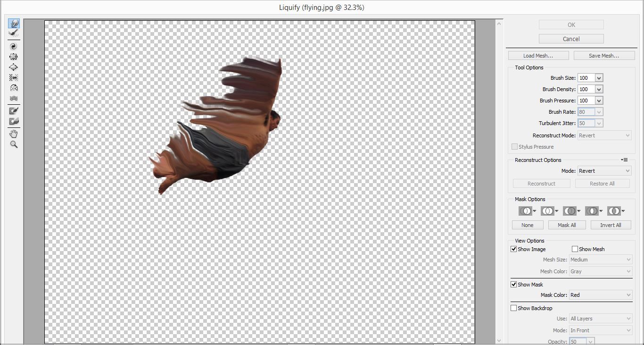Select the Pucker tool
This screenshot has width=644, height=345.
click(14, 57)
